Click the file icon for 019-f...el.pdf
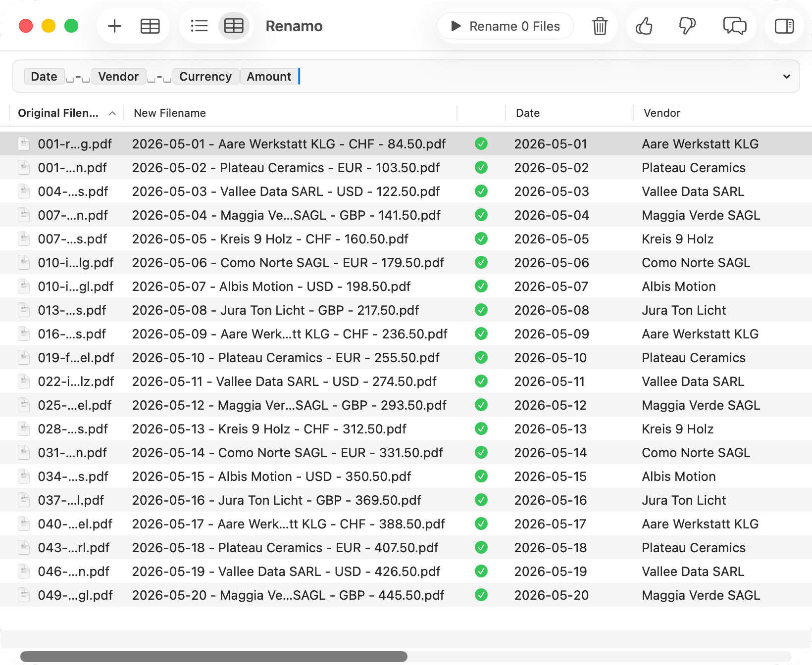Viewport: 812px width, 665px height. pyautogui.click(x=24, y=358)
